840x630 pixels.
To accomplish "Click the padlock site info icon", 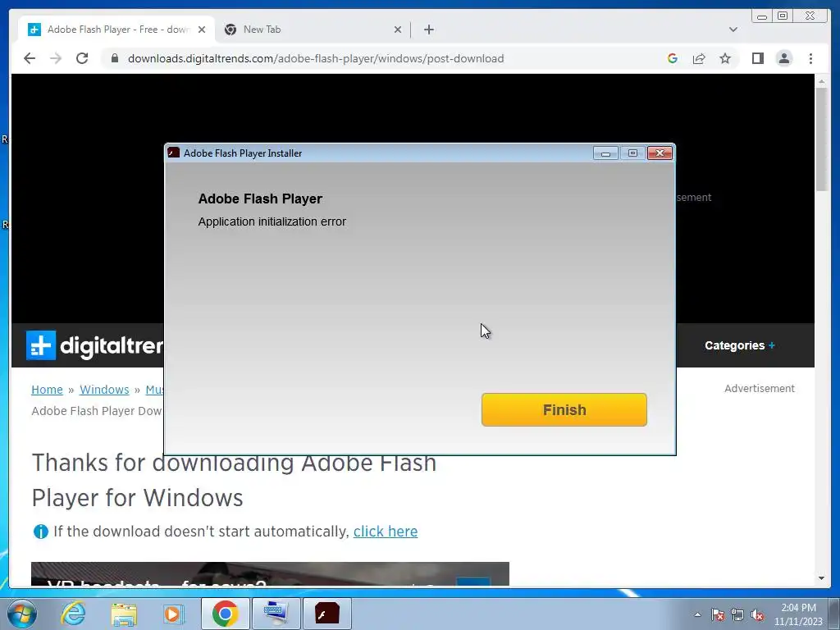I will (114, 58).
